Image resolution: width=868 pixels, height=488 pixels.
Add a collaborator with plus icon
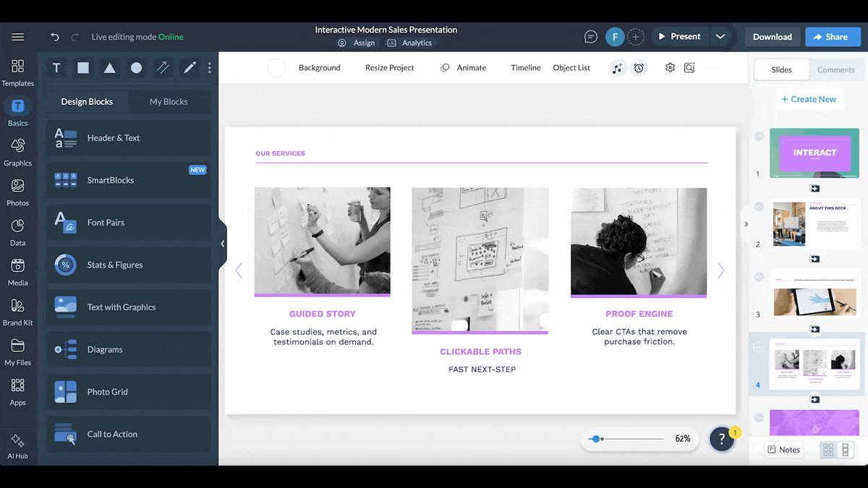point(635,37)
